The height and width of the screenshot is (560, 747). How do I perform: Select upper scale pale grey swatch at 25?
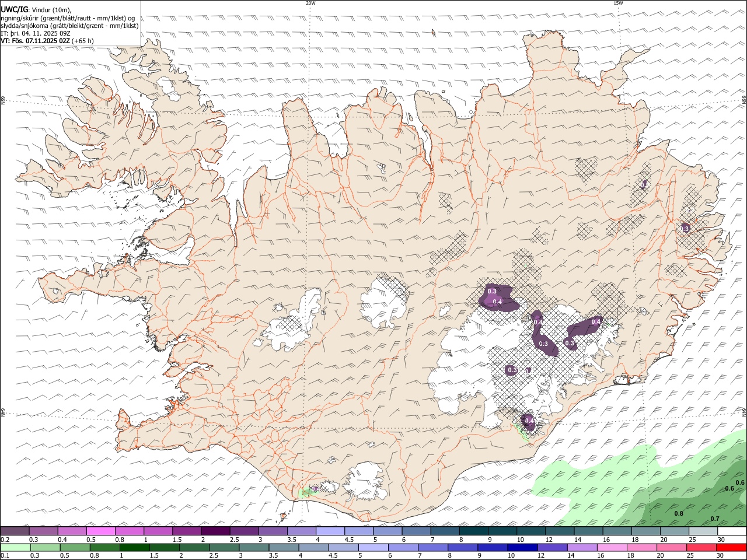pos(704,531)
